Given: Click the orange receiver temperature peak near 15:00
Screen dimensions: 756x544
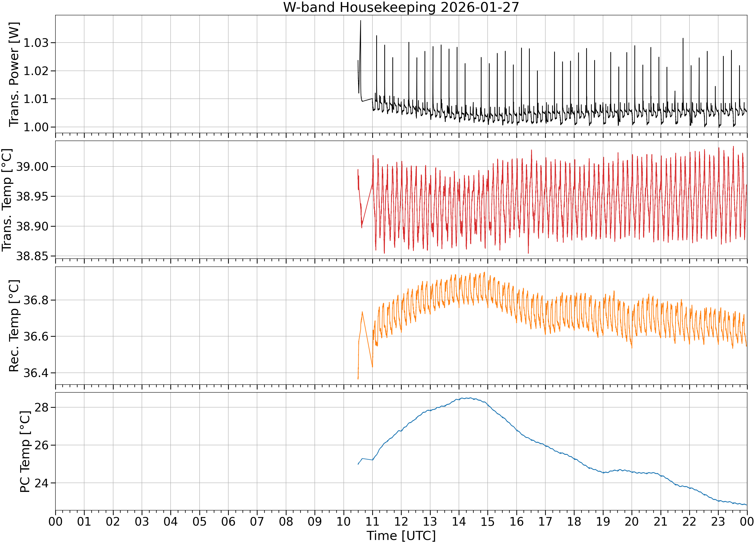Looking at the screenshot, I should (x=484, y=272).
